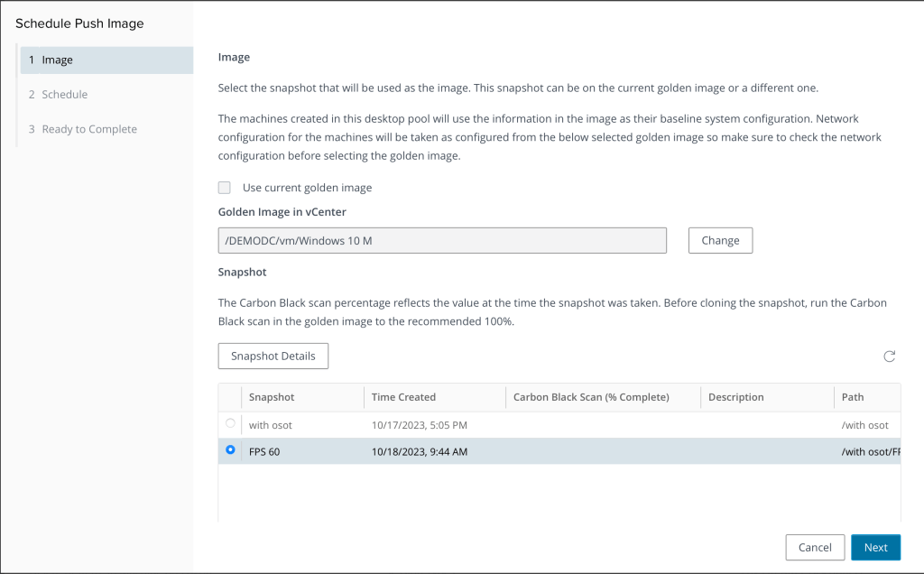The image size is (924, 574).
Task: Click the Golden Image path field
Action: tap(442, 241)
